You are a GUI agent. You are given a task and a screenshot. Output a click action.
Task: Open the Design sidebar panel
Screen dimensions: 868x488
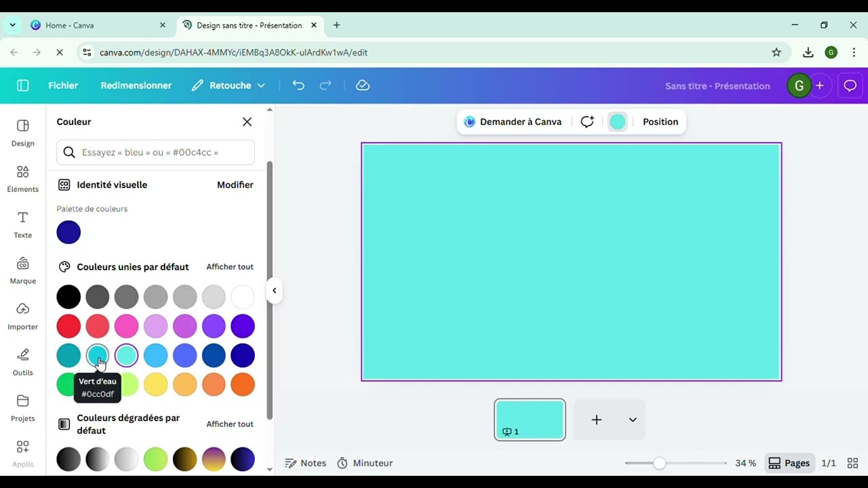tap(22, 133)
